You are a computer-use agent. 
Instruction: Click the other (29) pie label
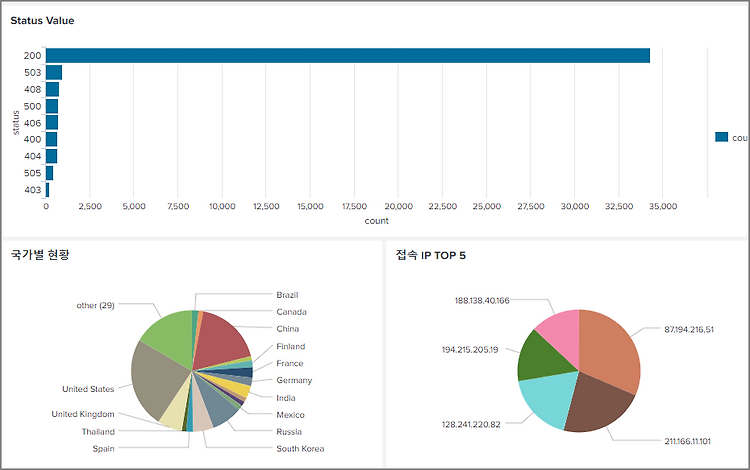click(x=95, y=305)
